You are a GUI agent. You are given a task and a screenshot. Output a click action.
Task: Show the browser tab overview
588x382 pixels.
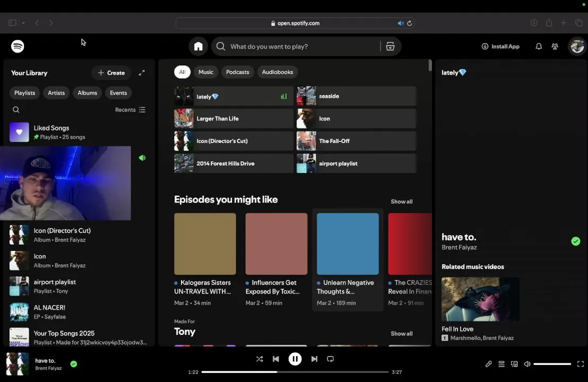pos(579,23)
